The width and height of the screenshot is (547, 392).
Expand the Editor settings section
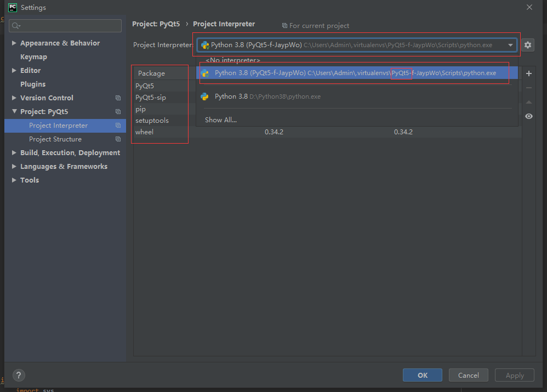14,71
